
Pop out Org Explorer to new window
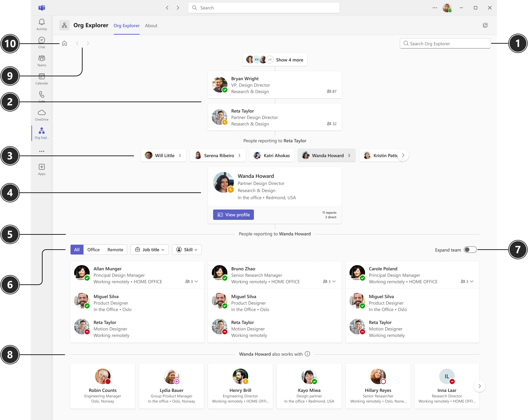[486, 25]
